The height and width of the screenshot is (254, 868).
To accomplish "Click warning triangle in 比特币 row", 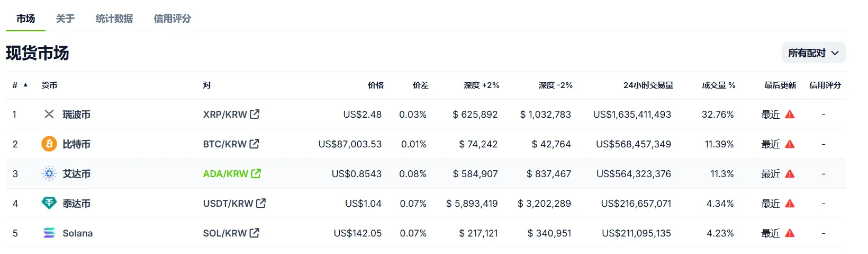I will tap(790, 144).
